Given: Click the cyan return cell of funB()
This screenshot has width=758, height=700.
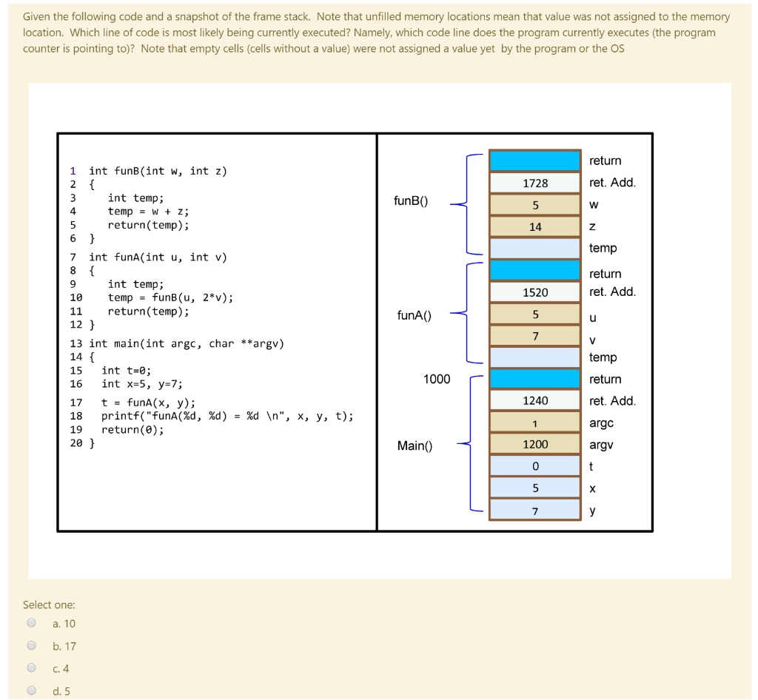Looking at the screenshot, I should [x=533, y=160].
